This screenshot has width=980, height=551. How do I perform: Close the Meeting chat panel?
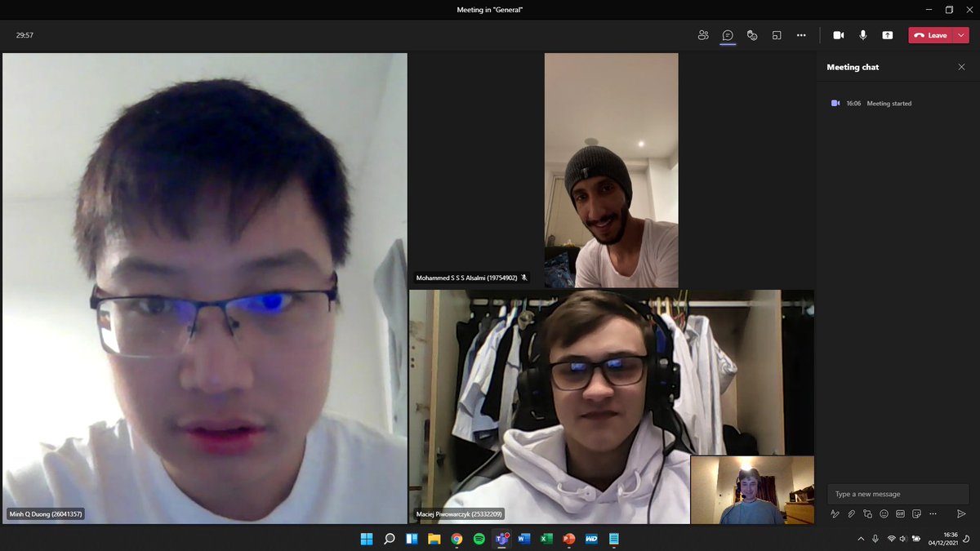click(961, 67)
